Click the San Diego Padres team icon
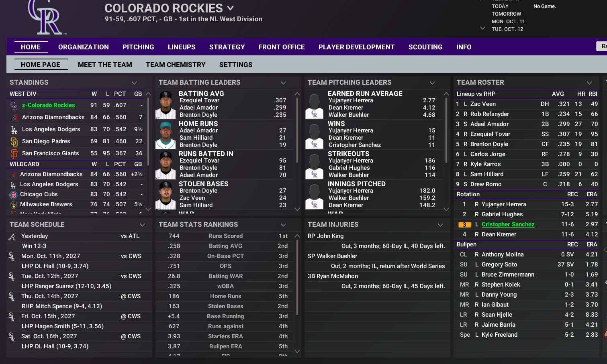 pyautogui.click(x=14, y=142)
